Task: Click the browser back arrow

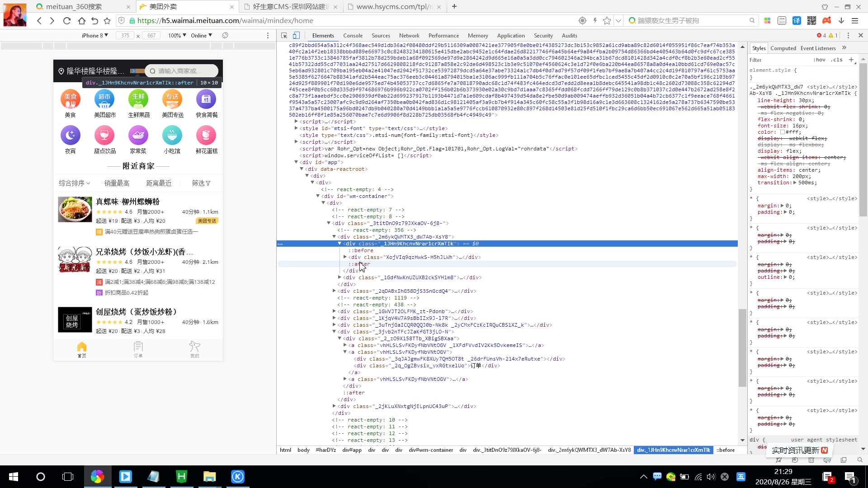Action: pyautogui.click(x=39, y=21)
